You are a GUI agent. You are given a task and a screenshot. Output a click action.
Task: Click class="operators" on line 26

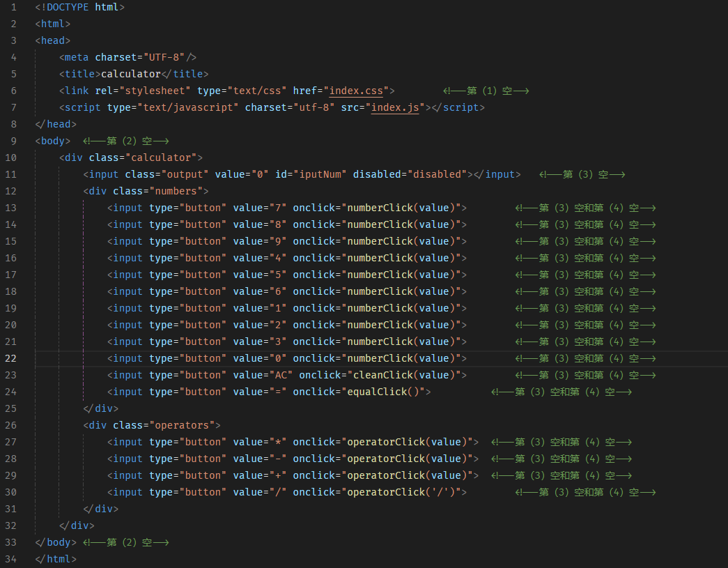click(164, 425)
